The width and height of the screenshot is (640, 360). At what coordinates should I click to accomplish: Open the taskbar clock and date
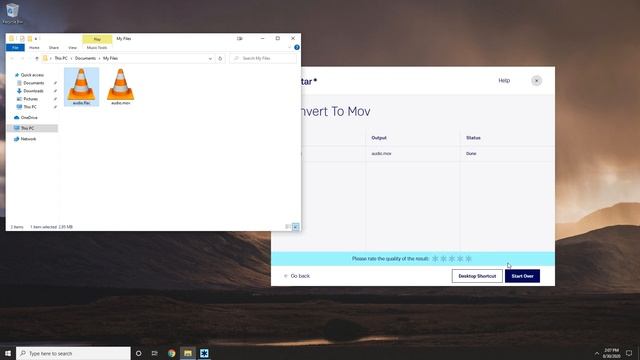tap(611, 353)
